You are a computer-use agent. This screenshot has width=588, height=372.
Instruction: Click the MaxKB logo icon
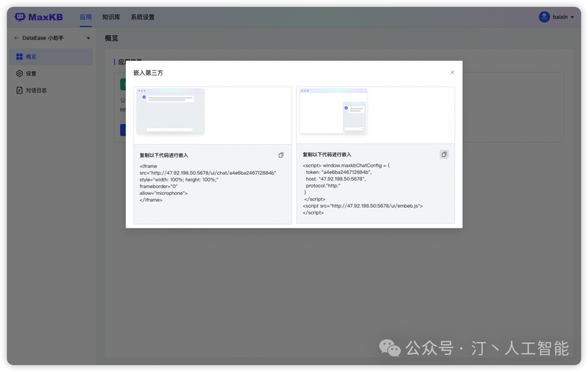pyautogui.click(x=20, y=17)
